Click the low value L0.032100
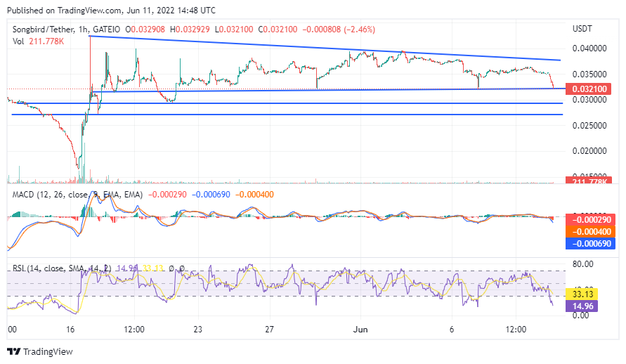The width and height of the screenshot is (626, 364). [x=234, y=30]
